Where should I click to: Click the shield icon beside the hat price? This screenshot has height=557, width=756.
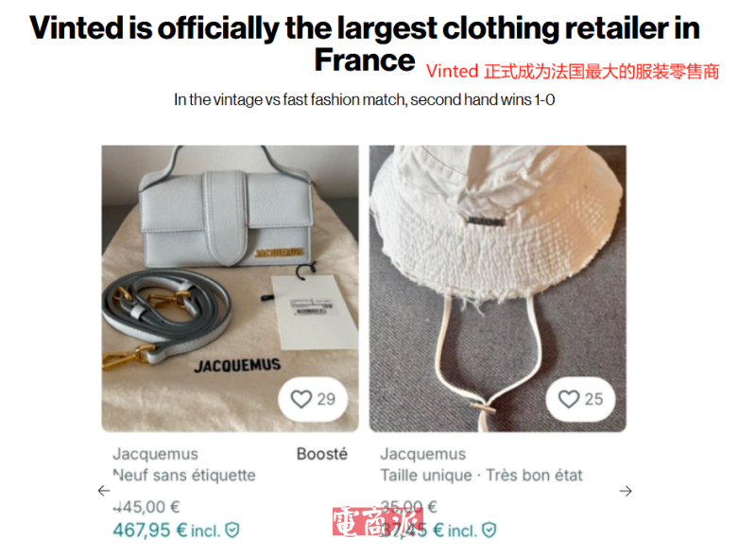[x=489, y=531]
